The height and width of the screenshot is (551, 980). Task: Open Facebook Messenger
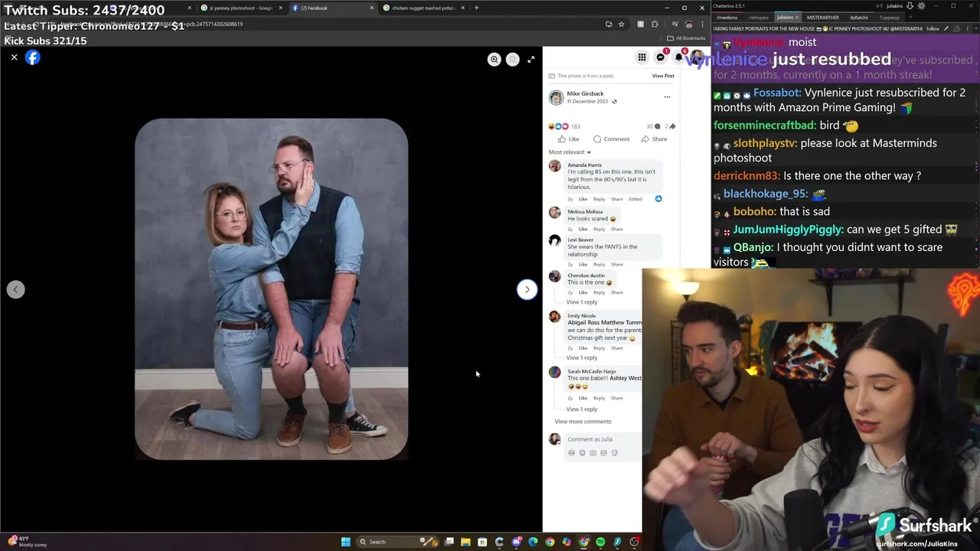coord(660,57)
